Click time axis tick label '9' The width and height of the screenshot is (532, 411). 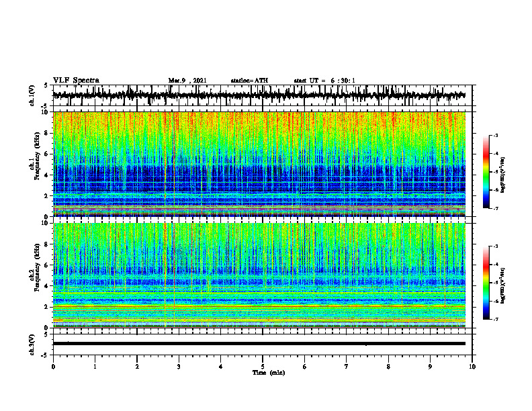click(x=430, y=367)
